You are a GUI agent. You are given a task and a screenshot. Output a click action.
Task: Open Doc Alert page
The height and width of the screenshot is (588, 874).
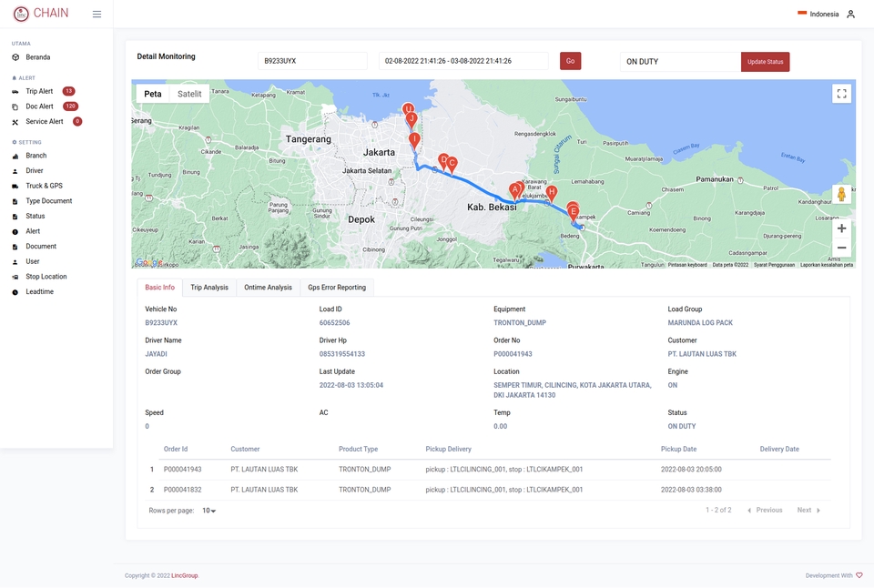(x=39, y=106)
